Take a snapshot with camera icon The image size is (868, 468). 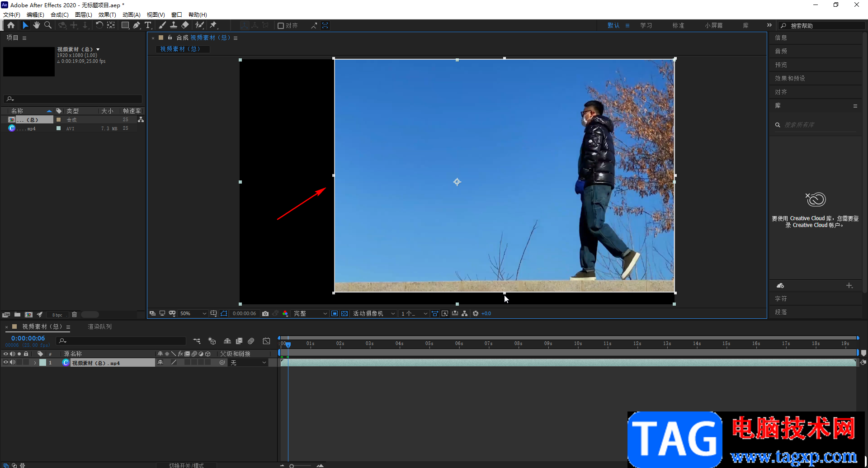[x=265, y=313]
